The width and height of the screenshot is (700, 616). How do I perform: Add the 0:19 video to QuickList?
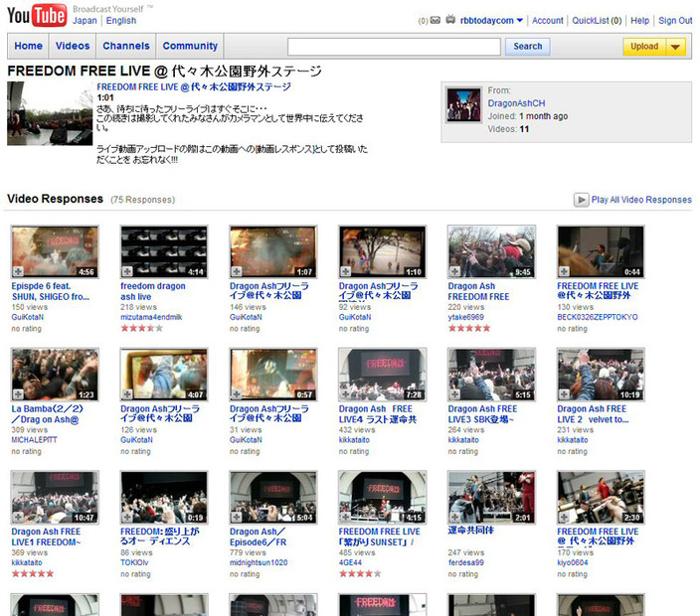tap(127, 517)
